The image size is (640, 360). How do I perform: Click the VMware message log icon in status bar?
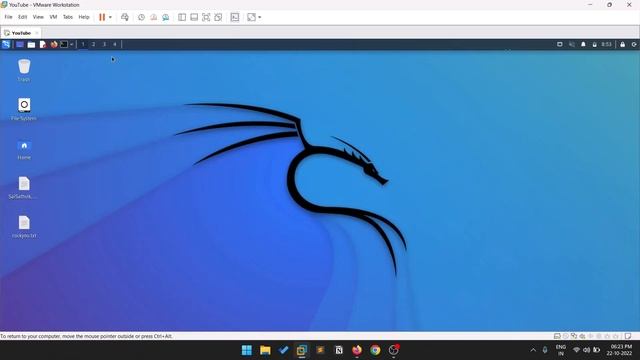tap(628, 336)
